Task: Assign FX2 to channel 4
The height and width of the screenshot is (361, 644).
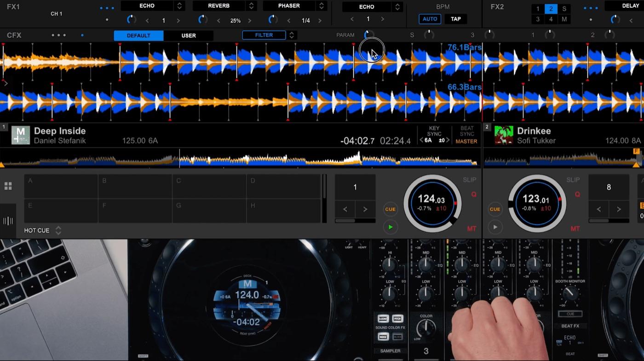Action: tap(551, 19)
